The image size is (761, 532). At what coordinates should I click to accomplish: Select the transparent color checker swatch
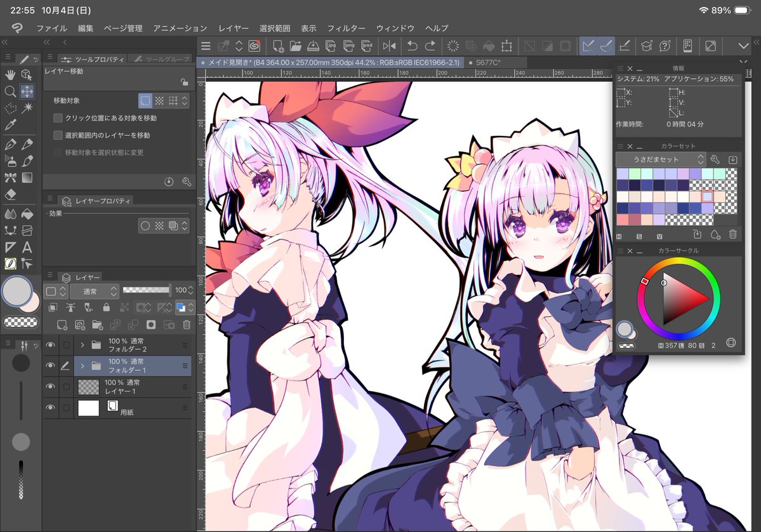pyautogui.click(x=21, y=322)
